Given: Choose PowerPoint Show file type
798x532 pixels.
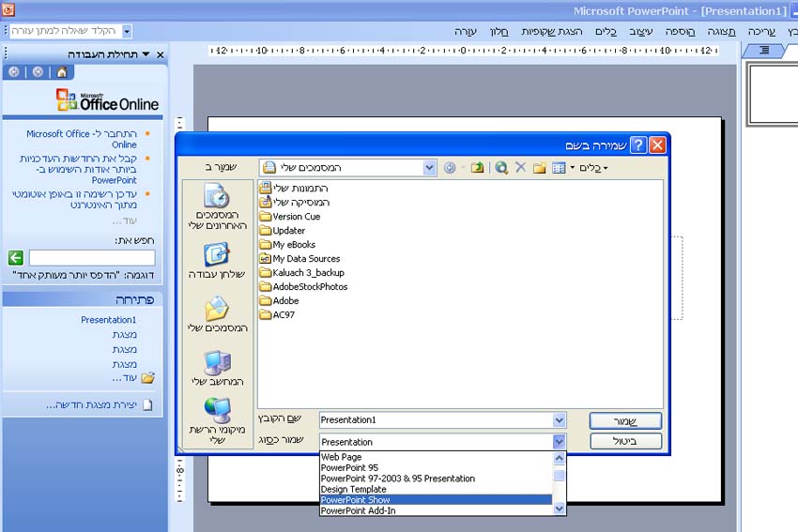Looking at the screenshot, I should 436,500.
